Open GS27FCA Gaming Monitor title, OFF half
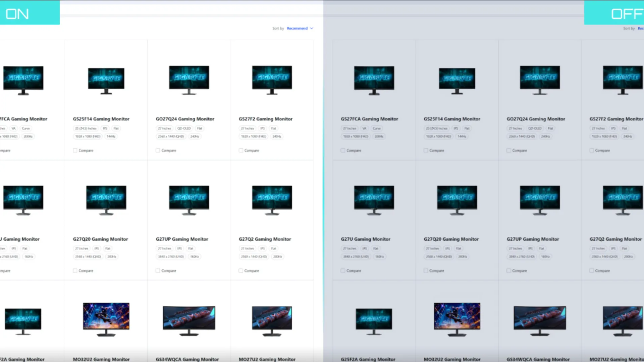This screenshot has width=644, height=362. 369,119
